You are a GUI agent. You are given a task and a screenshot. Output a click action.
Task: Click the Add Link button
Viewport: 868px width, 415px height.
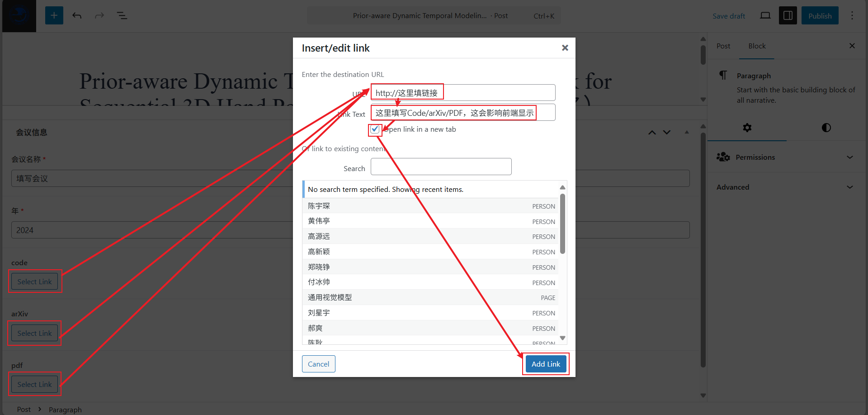(x=545, y=364)
